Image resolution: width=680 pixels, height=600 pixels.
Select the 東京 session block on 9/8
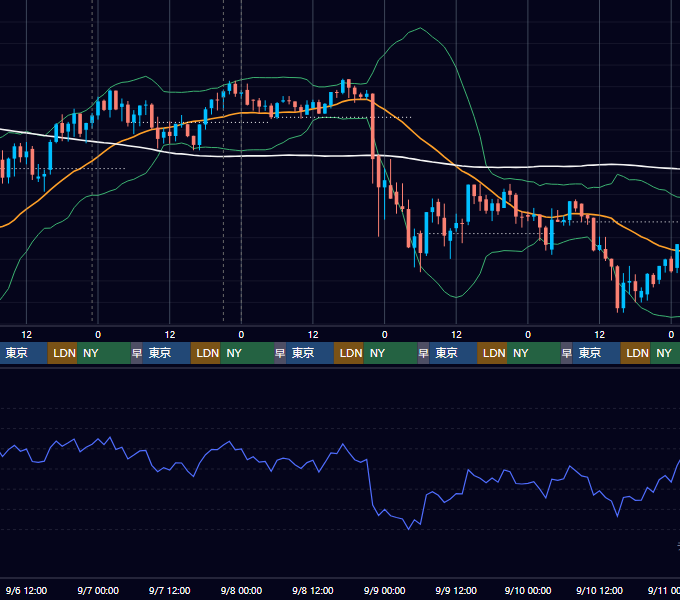click(310, 353)
